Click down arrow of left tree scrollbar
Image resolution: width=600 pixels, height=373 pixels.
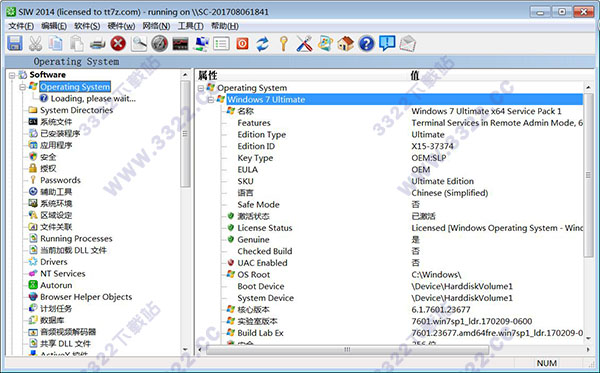(x=186, y=349)
